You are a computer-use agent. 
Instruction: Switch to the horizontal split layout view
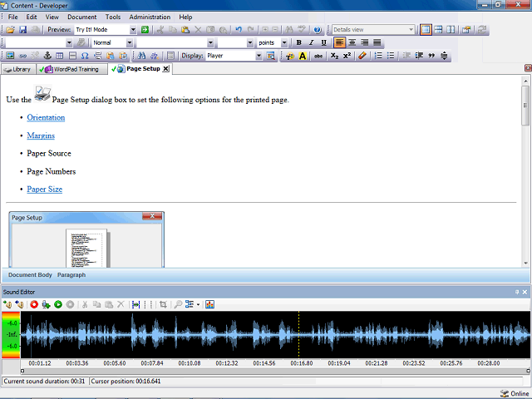tap(438, 30)
